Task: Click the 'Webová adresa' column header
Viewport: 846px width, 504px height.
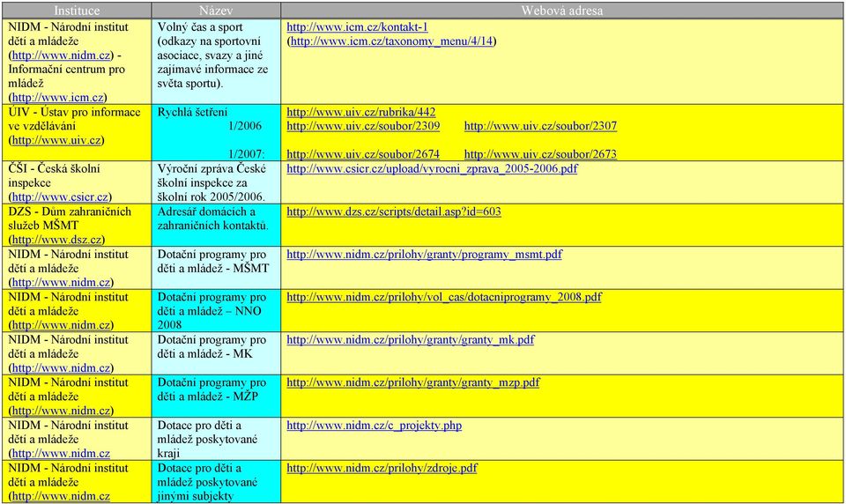Action: click(561, 11)
